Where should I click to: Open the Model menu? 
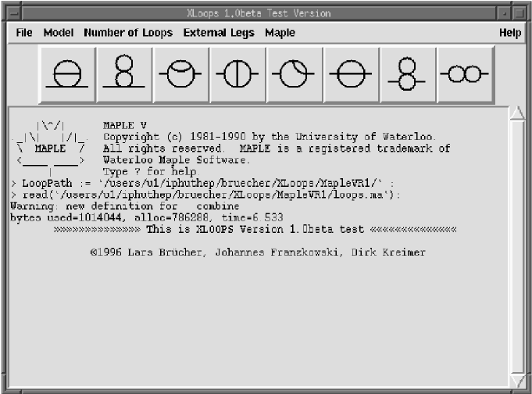(x=58, y=33)
